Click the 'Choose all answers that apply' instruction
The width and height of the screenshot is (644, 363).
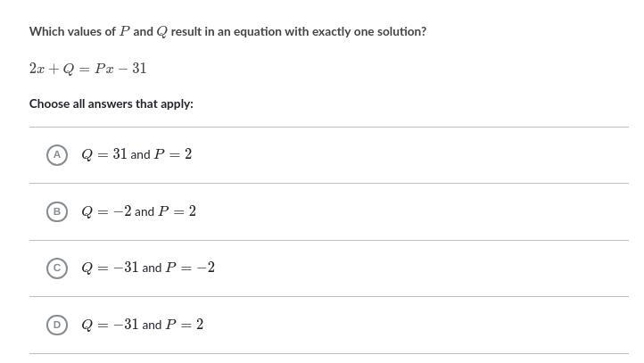click(111, 103)
